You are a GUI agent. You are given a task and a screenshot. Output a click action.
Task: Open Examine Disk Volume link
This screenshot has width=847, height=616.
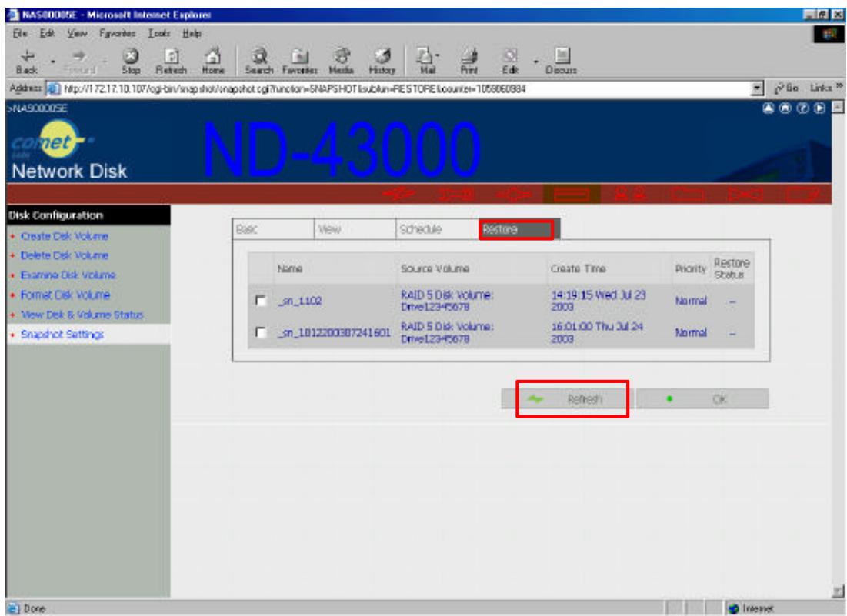tap(68, 275)
